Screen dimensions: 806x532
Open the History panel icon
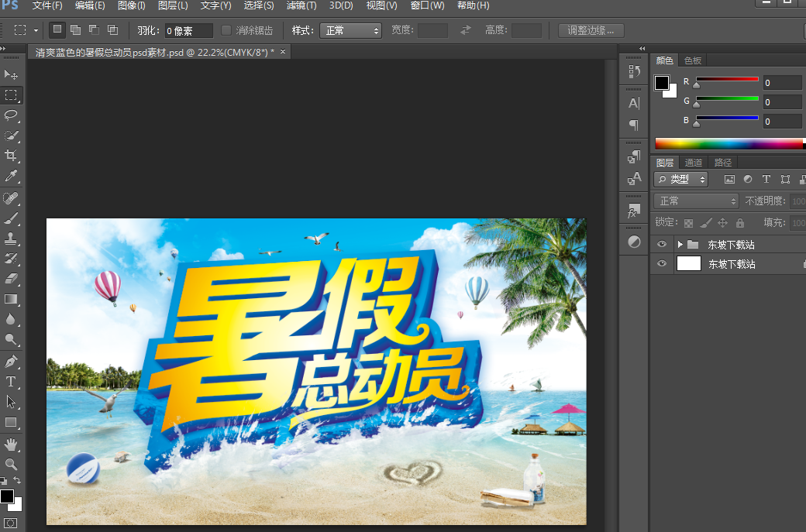coord(634,71)
